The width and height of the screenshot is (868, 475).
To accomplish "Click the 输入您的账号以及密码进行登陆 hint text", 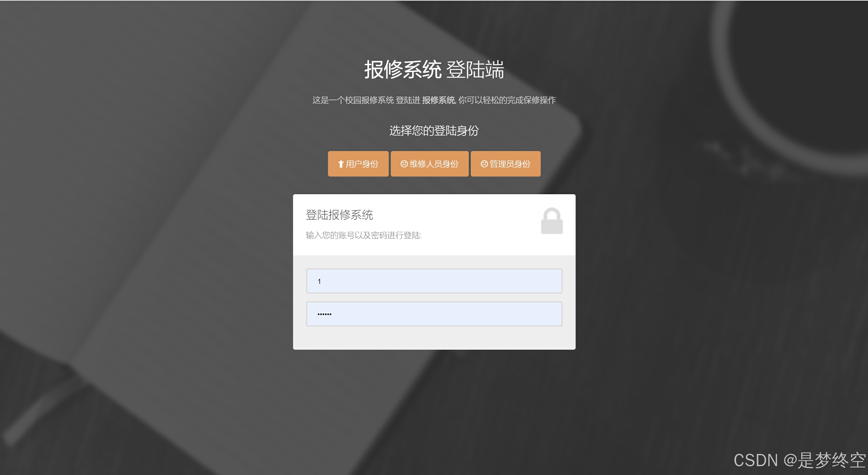I will 364,235.
